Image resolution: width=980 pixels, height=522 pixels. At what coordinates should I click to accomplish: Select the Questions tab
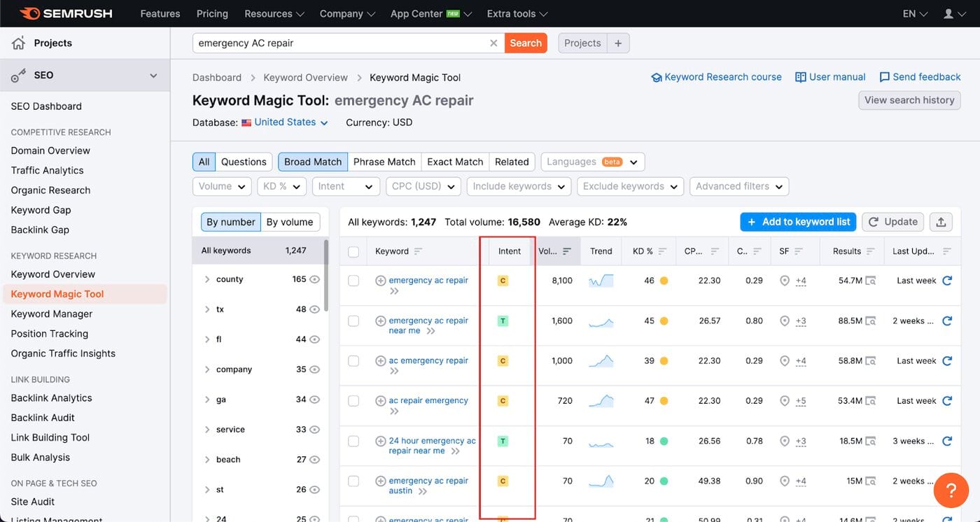tap(244, 162)
